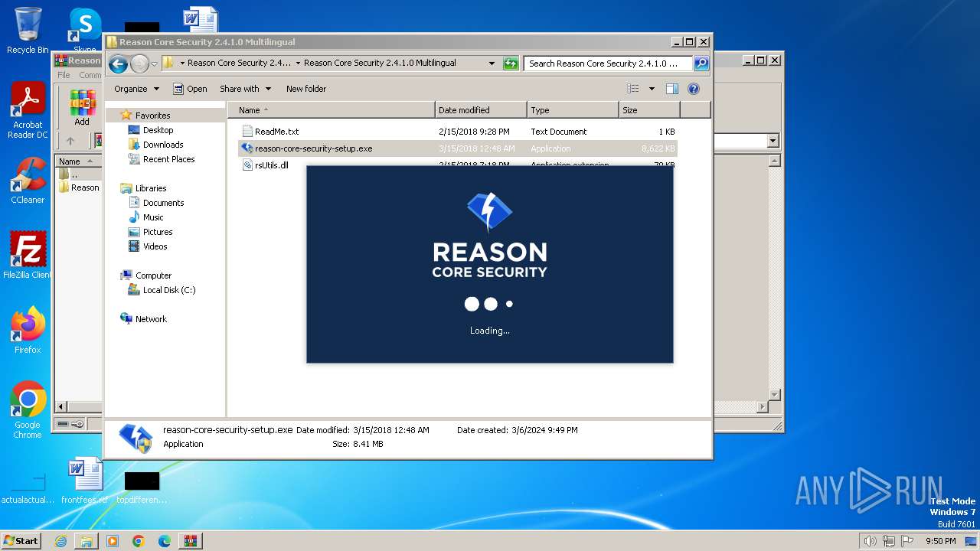Viewport: 980px width, 551px height.
Task: Click the Open toolbar button
Action: (x=190, y=89)
